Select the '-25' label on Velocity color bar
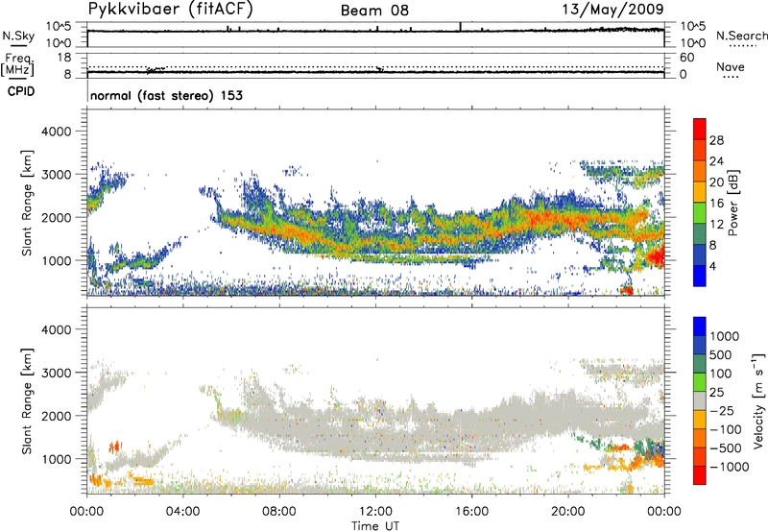 coord(721,410)
